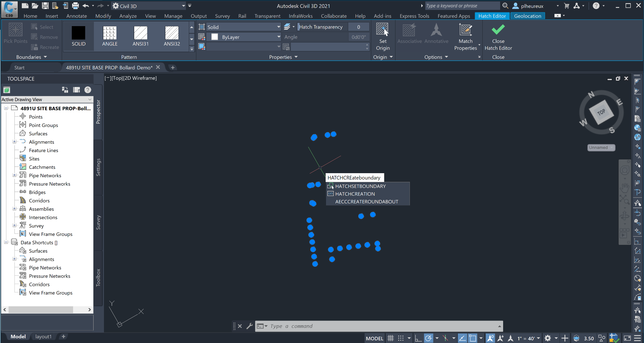Toggle isometric drafting on status bar
Image resolution: width=644 pixels, height=343 pixels.
click(x=445, y=338)
